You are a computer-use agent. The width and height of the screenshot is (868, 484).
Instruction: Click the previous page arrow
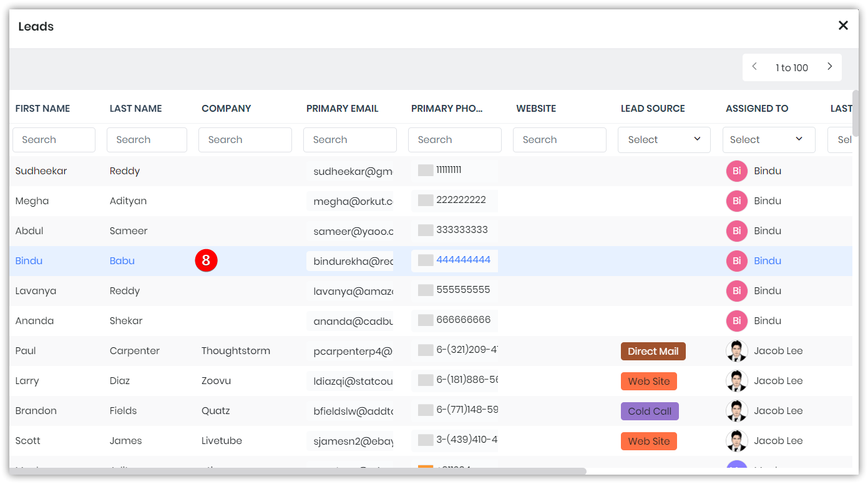coord(754,66)
